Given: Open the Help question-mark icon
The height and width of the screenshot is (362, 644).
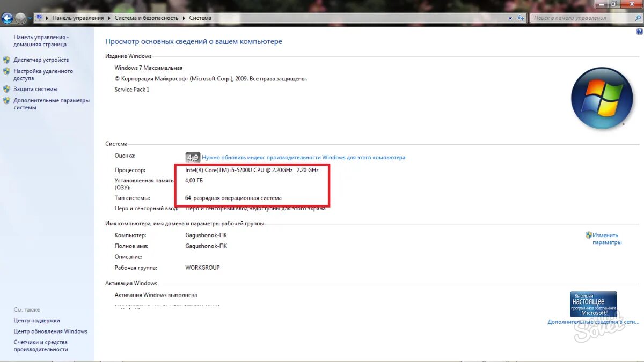Looking at the screenshot, I should click(639, 32).
